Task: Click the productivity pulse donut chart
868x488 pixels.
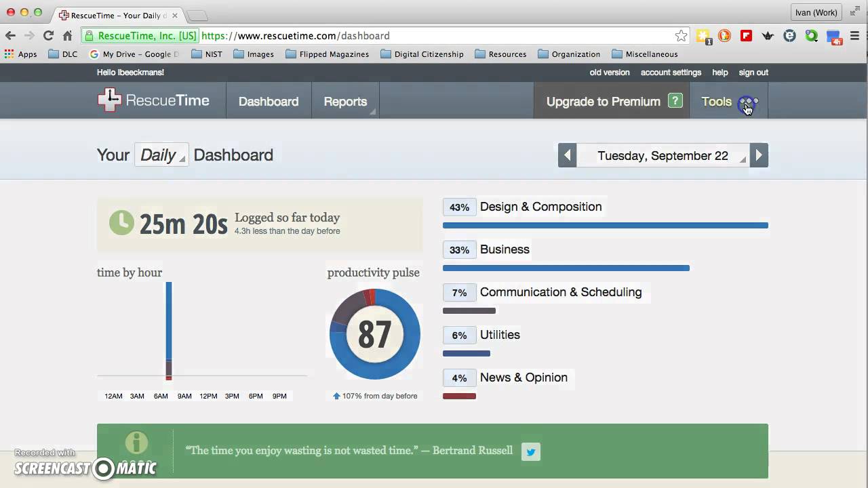Action: (375, 333)
